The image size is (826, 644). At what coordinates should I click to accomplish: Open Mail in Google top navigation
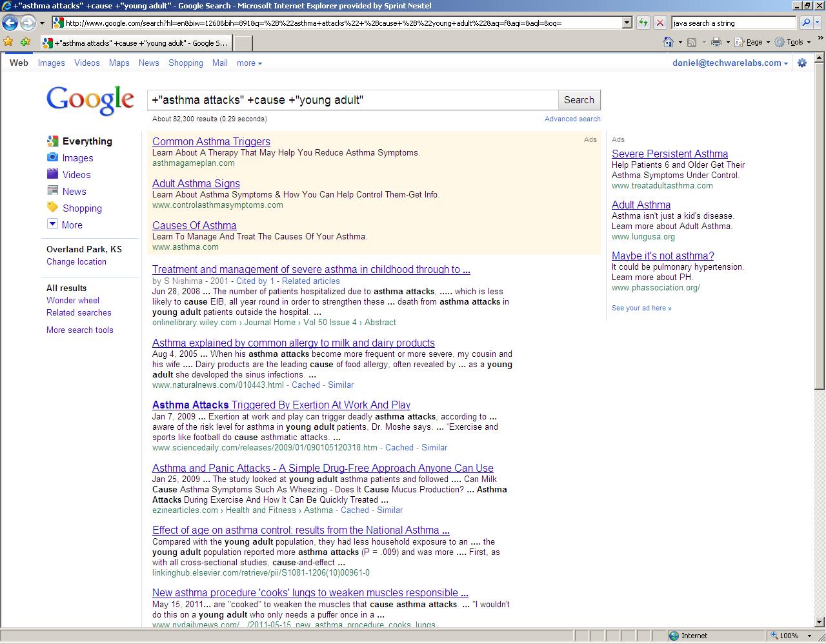pyautogui.click(x=220, y=63)
